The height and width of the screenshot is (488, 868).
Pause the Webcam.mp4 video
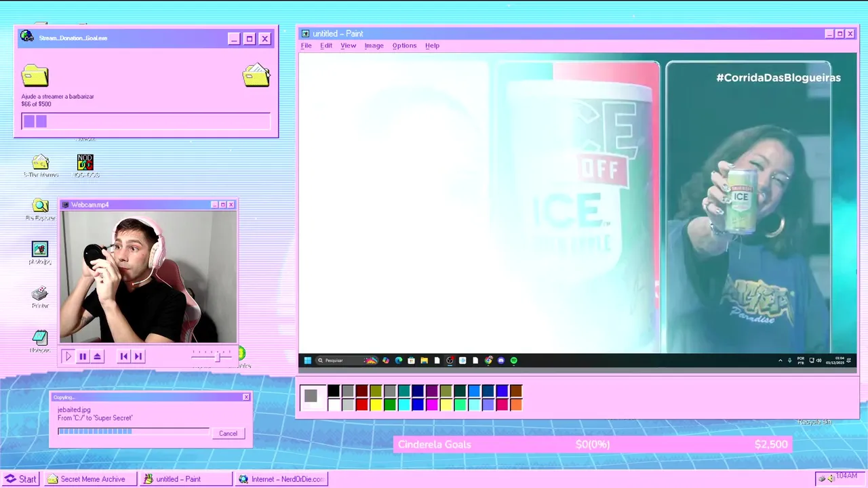(83, 356)
